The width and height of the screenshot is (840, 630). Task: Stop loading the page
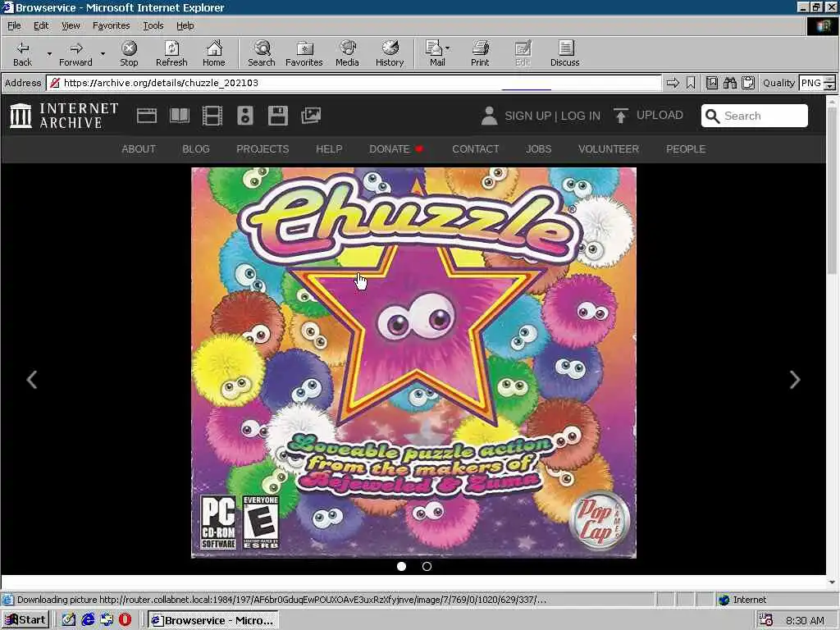129,53
